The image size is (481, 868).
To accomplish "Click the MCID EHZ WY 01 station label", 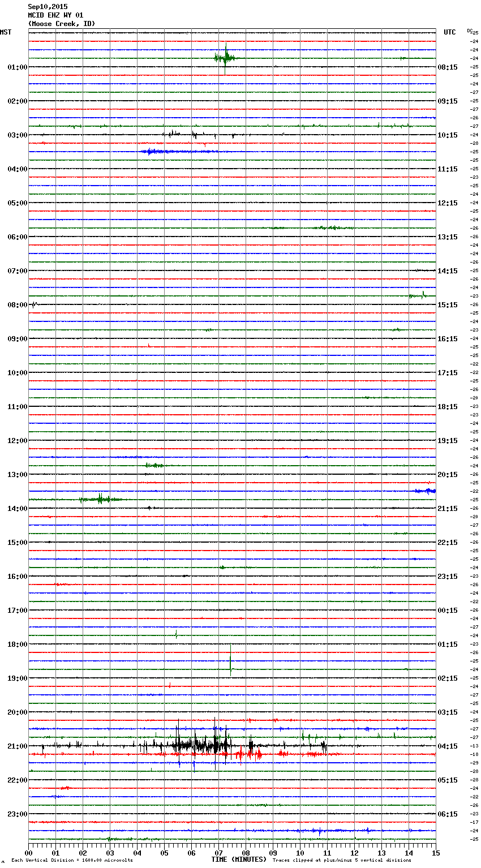I will coord(55,15).
